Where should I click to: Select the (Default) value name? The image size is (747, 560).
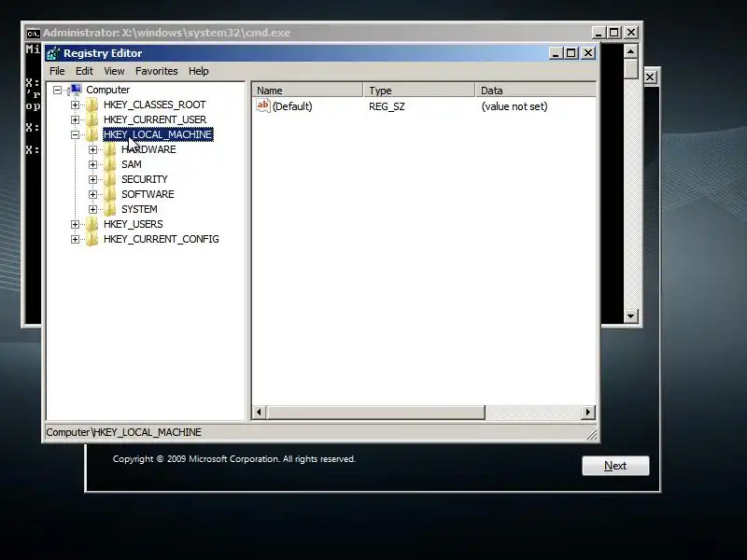click(x=292, y=106)
